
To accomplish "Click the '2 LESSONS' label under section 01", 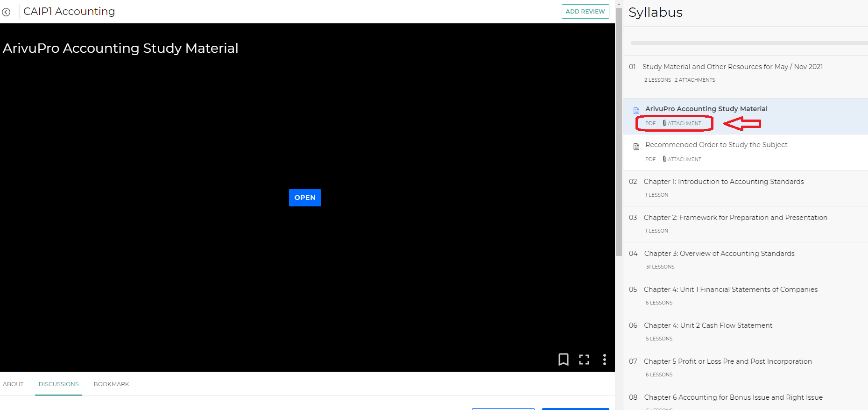I will pos(657,80).
